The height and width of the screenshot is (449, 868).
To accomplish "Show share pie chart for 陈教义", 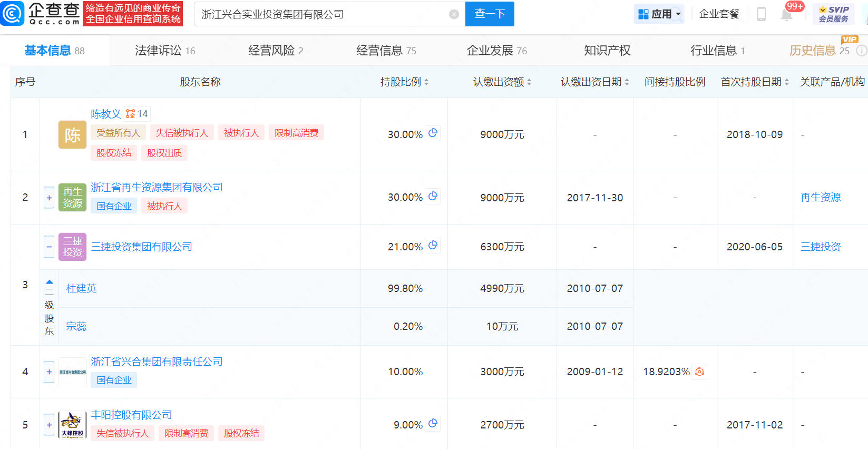I will pyautogui.click(x=433, y=133).
